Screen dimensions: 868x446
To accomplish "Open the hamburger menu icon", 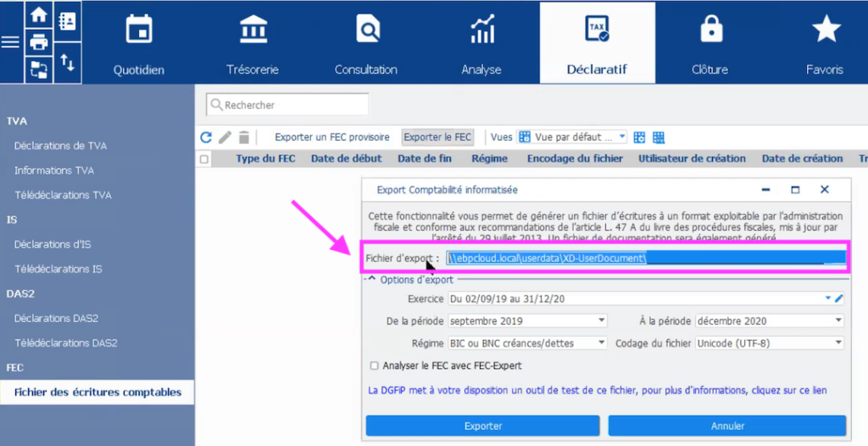I will coord(10,42).
